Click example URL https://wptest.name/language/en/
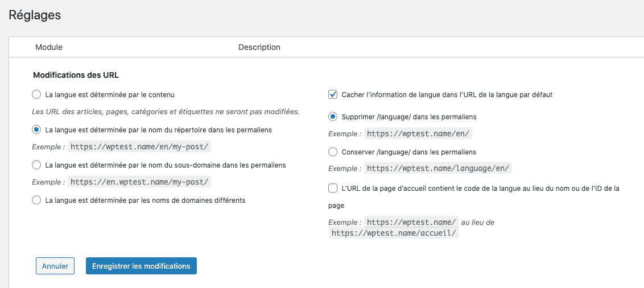Image resolution: width=644 pixels, height=288 pixels. tap(438, 168)
